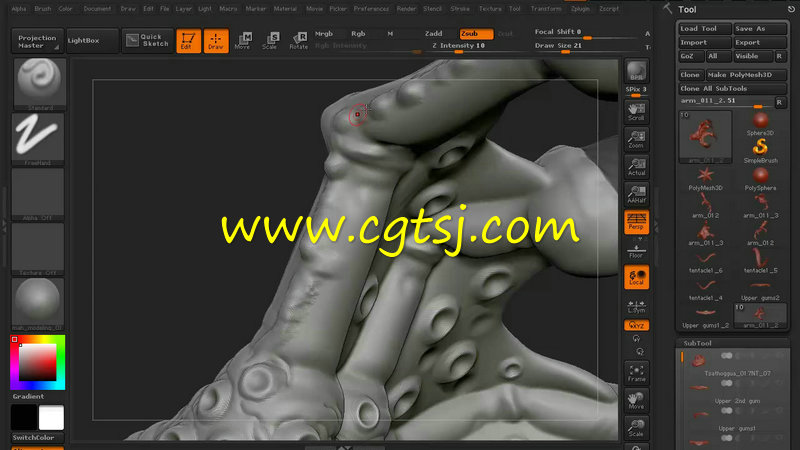Open the Alpha menu
The height and width of the screenshot is (450, 800).
(x=19, y=9)
